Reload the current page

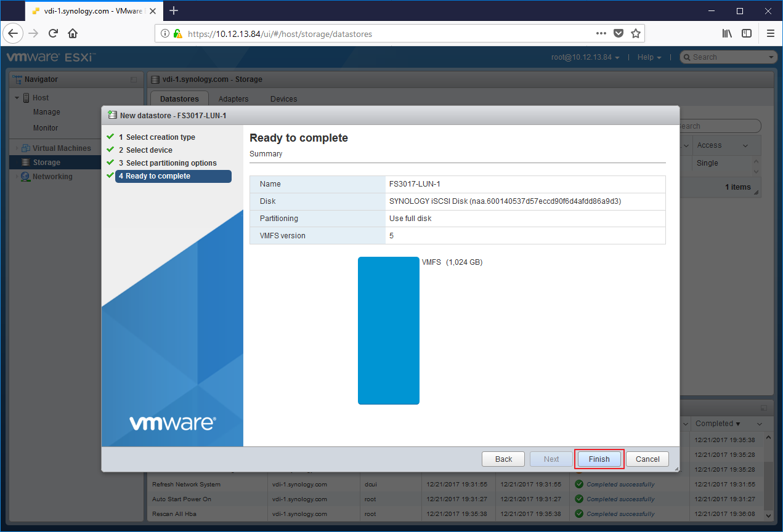point(53,33)
